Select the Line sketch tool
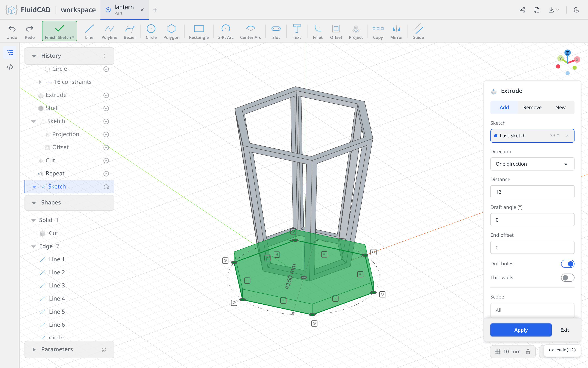This screenshot has width=588, height=368. click(89, 32)
